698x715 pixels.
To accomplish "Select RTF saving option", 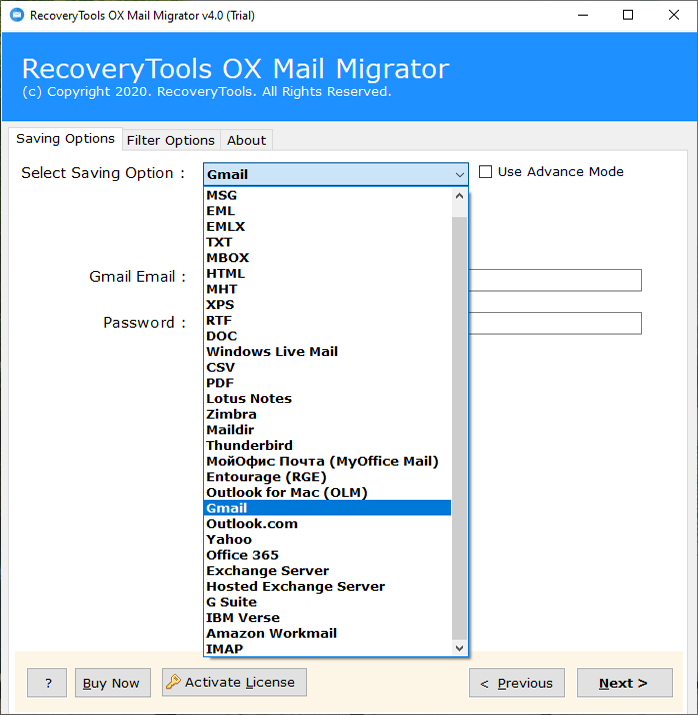I will tap(327, 320).
